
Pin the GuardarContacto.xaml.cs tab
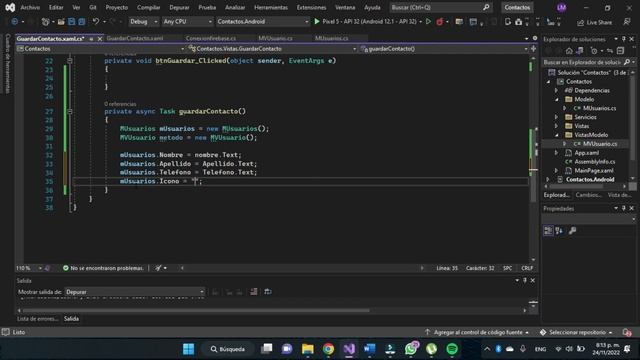coord(91,39)
